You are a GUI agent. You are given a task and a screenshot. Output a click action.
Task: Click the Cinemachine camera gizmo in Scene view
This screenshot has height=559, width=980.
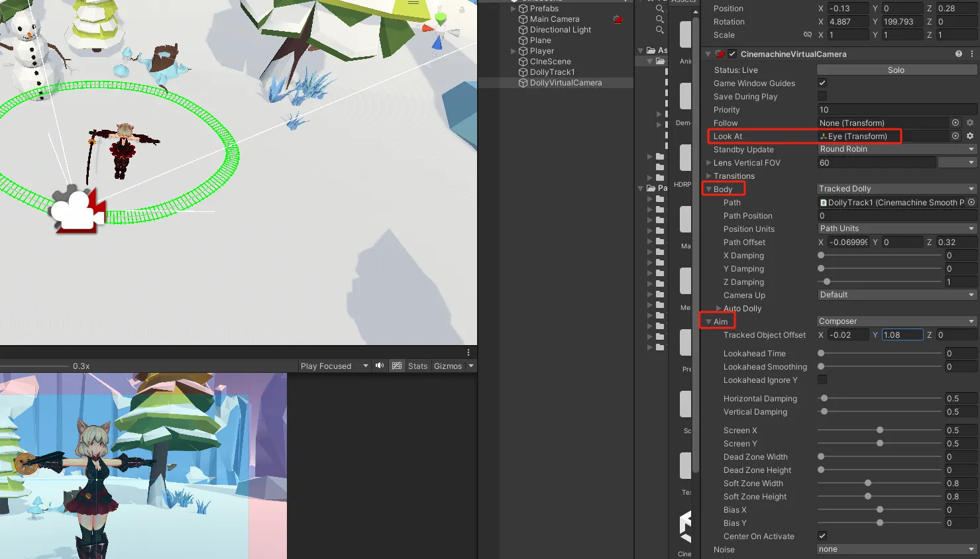coord(78,209)
